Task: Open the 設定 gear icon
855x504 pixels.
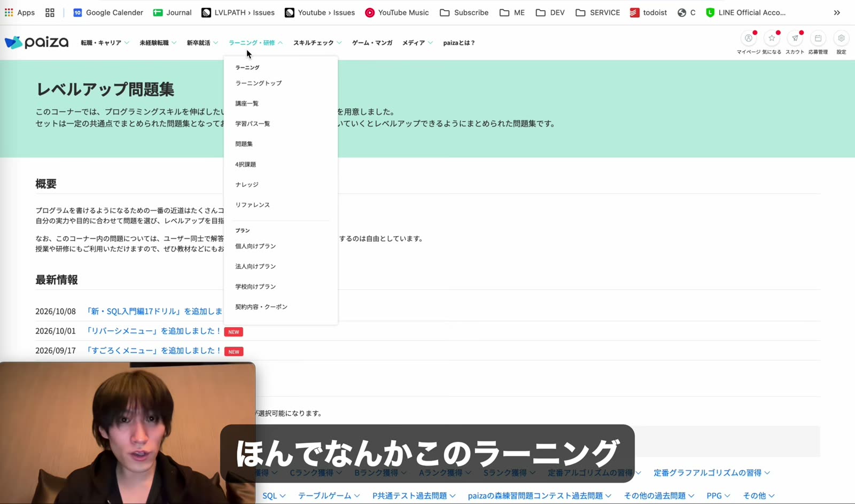Action: [x=841, y=38]
